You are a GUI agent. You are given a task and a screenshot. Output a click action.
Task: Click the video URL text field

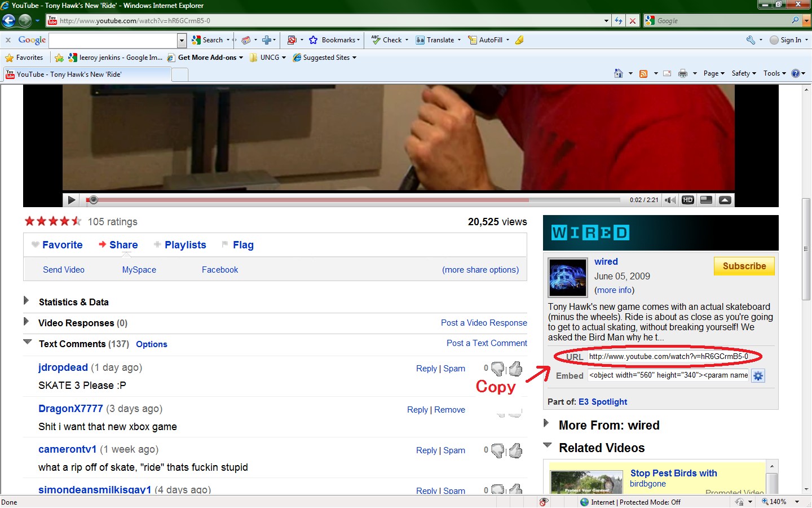669,357
